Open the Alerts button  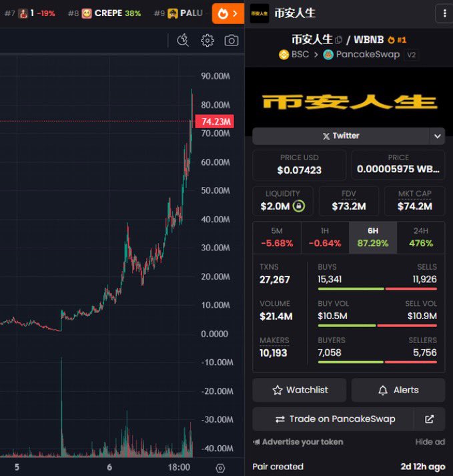click(398, 390)
